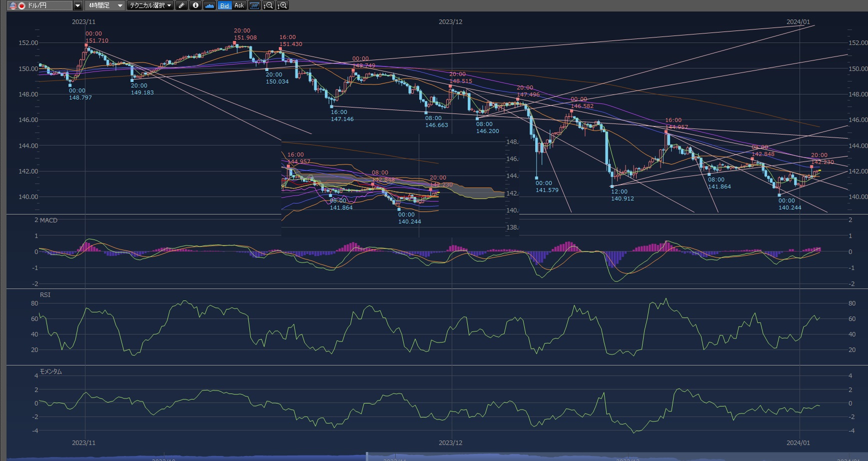Screen dimensions: 868x461
Task: Click the MACD indicator panel label
Action: click(46, 220)
